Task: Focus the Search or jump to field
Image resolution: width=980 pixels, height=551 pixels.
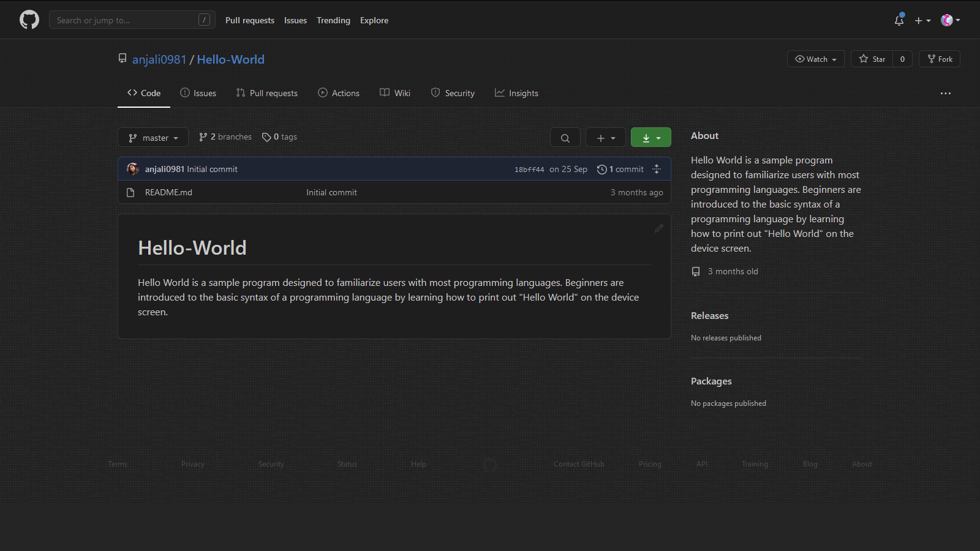Action: pyautogui.click(x=126, y=20)
